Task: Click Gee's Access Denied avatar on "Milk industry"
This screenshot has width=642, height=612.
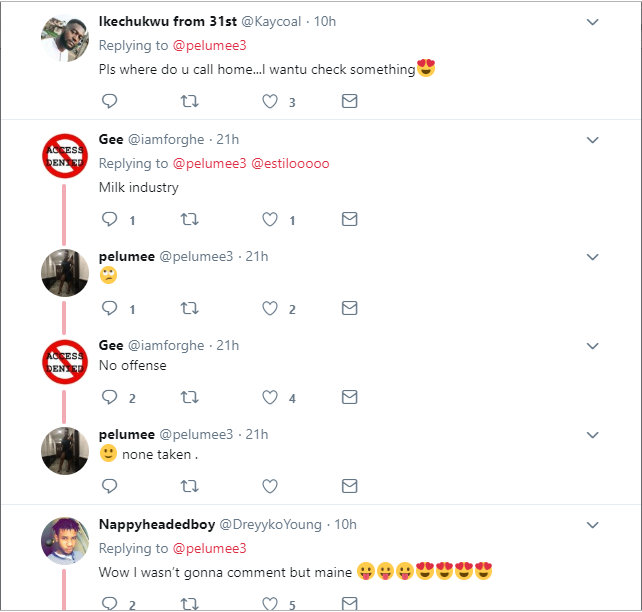Action: click(x=65, y=157)
